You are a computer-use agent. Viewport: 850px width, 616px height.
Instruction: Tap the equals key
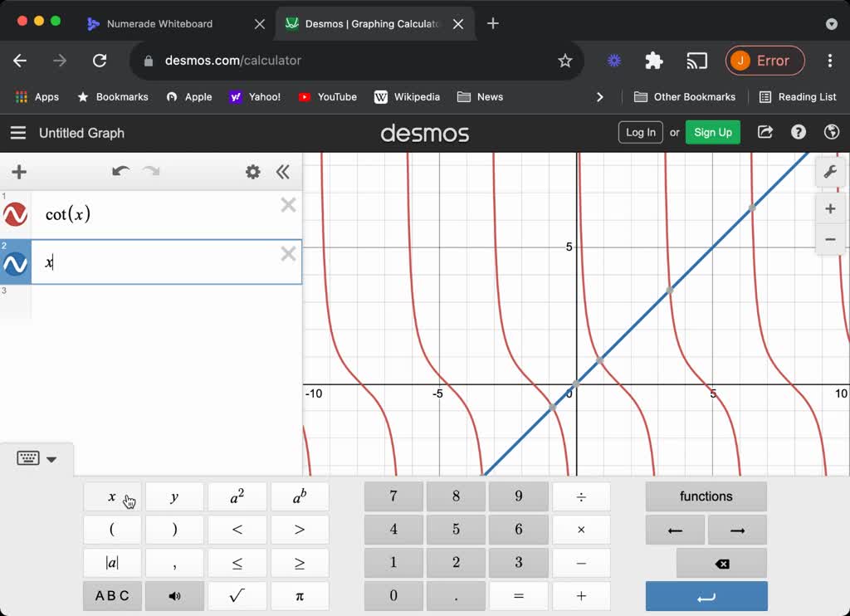(518, 596)
